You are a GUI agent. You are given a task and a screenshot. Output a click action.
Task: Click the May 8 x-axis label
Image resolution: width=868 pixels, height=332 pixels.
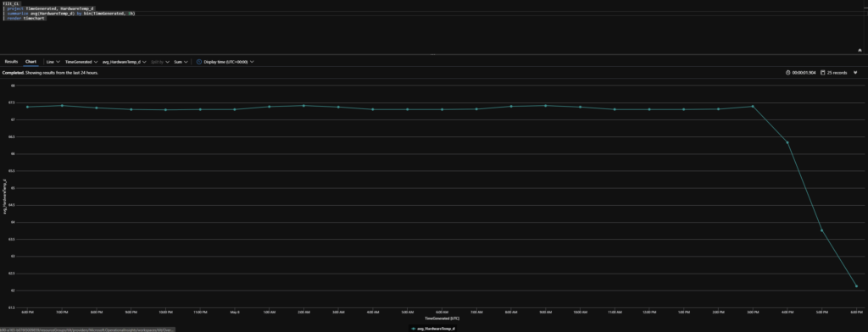pos(235,312)
